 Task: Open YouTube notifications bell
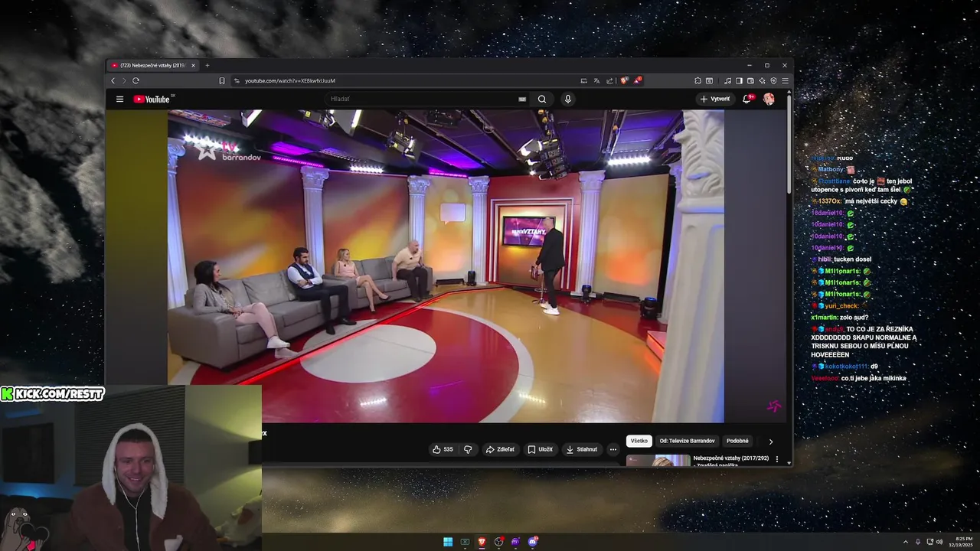pyautogui.click(x=747, y=99)
